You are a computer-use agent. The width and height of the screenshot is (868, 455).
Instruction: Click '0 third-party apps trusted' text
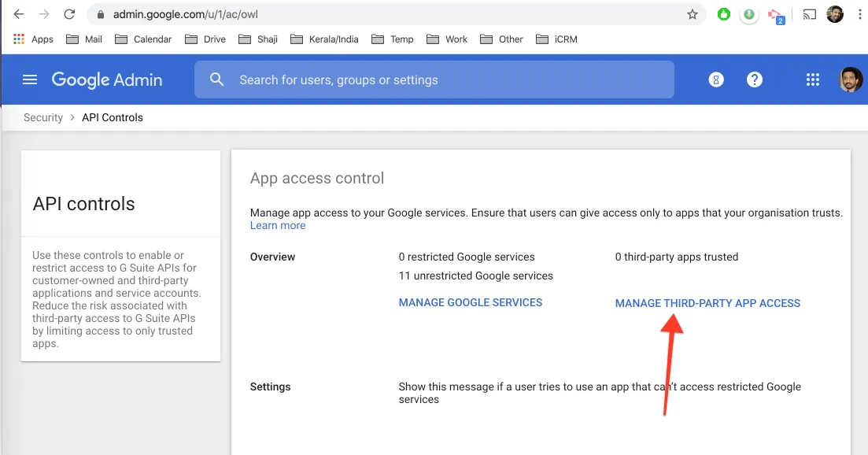tap(677, 257)
